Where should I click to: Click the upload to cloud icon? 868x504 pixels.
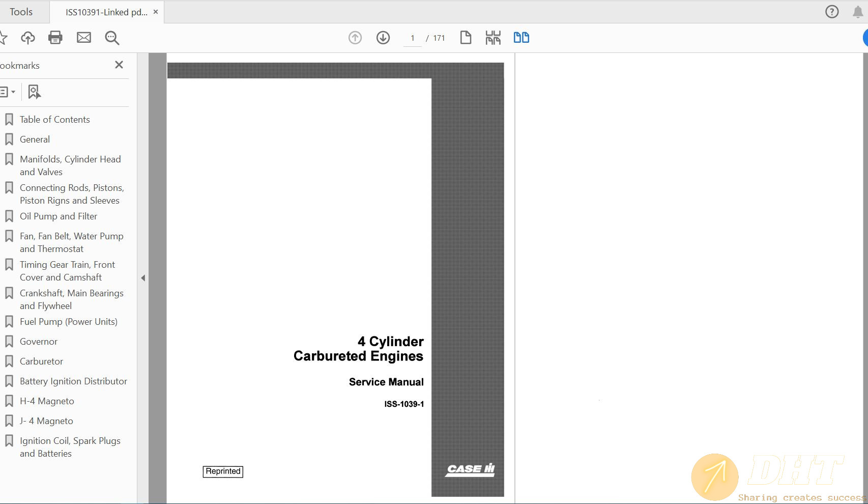(28, 38)
